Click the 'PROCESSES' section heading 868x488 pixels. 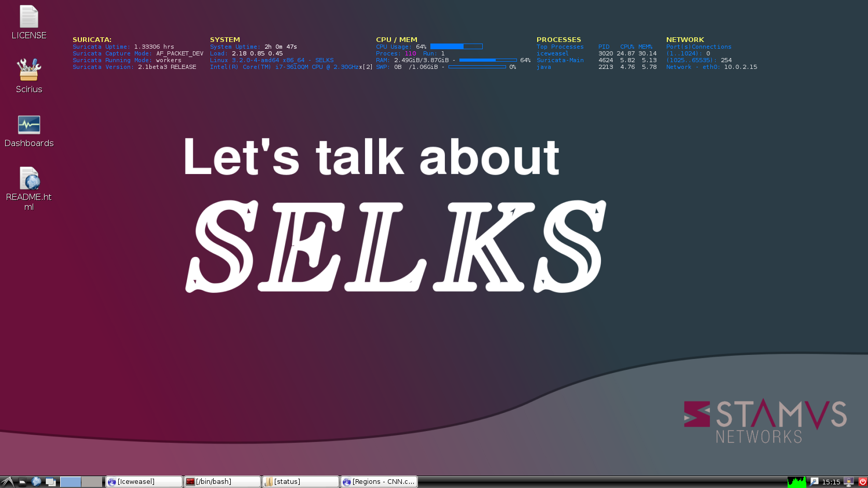pyautogui.click(x=558, y=39)
